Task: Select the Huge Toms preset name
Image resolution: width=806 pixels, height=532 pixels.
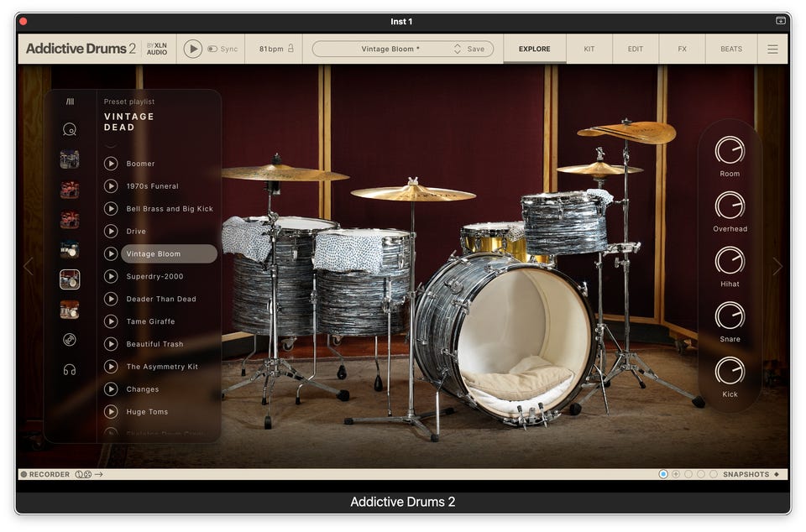Action: (x=147, y=412)
